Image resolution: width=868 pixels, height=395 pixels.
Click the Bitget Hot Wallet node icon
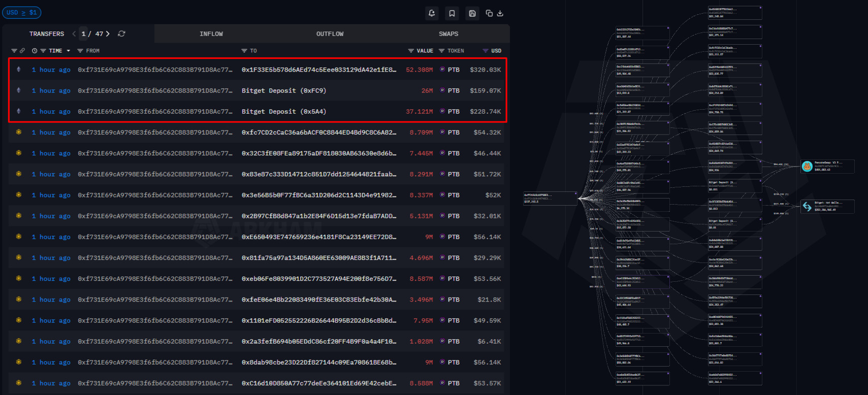807,206
